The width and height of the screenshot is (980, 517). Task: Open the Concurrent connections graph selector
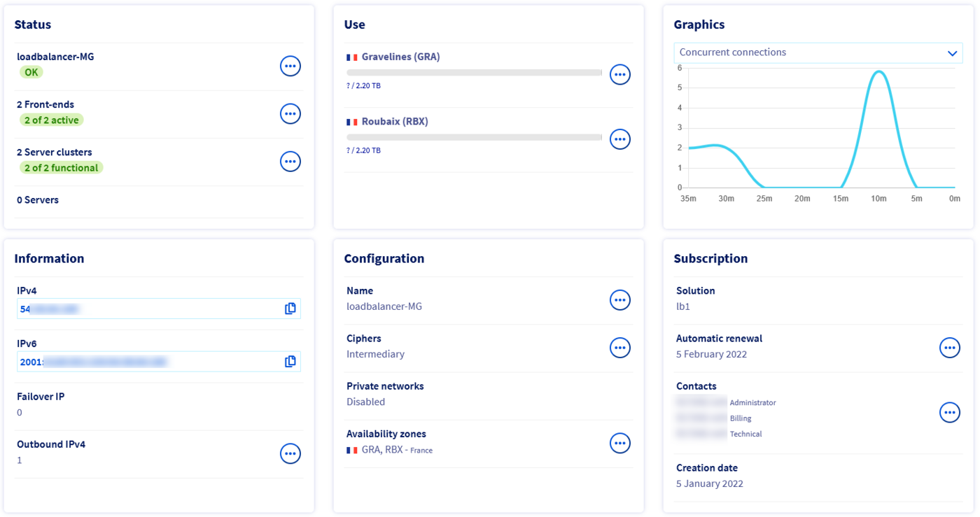(818, 52)
